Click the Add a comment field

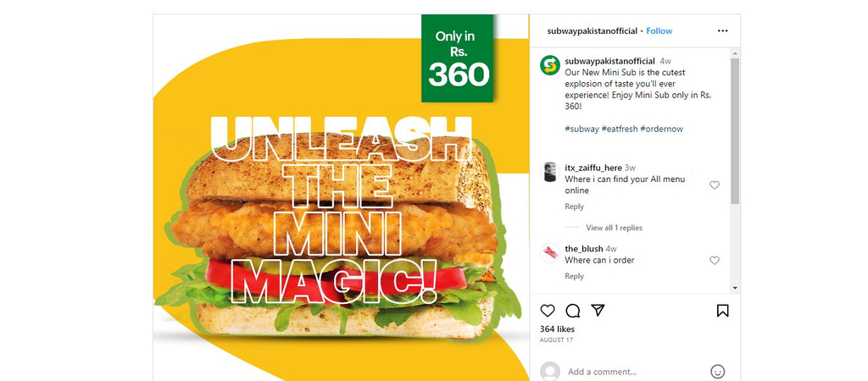click(x=637, y=372)
